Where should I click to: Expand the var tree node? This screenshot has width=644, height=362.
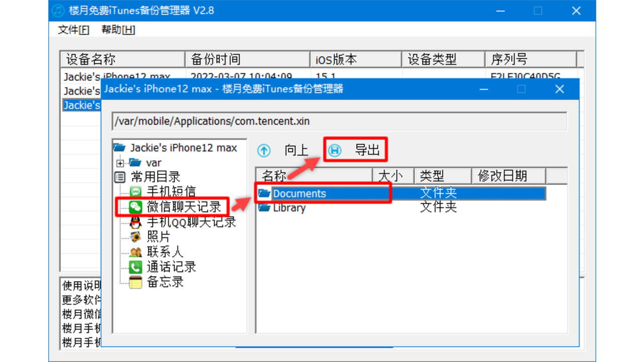[x=121, y=162]
